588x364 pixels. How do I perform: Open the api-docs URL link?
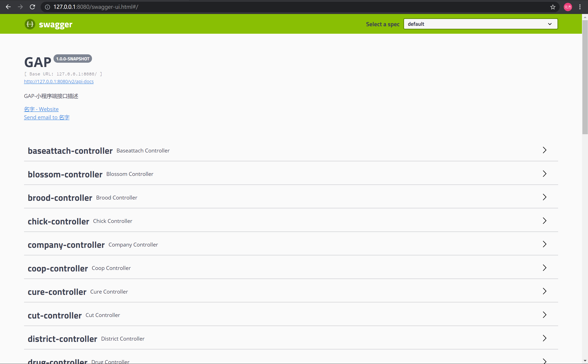click(x=59, y=81)
